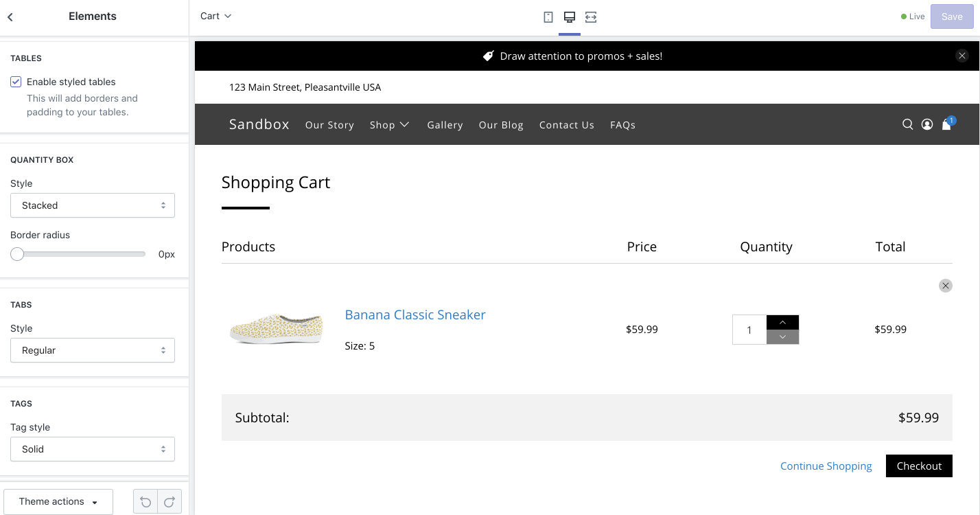The image size is (980, 515).
Task: Open Quantity Box style dropdown
Action: pos(93,205)
